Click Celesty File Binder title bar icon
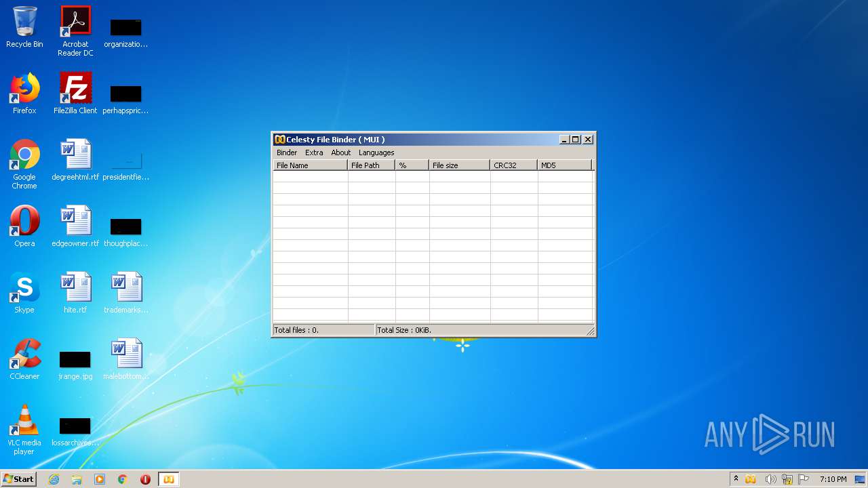Image resolution: width=868 pixels, height=488 pixels. click(279, 140)
